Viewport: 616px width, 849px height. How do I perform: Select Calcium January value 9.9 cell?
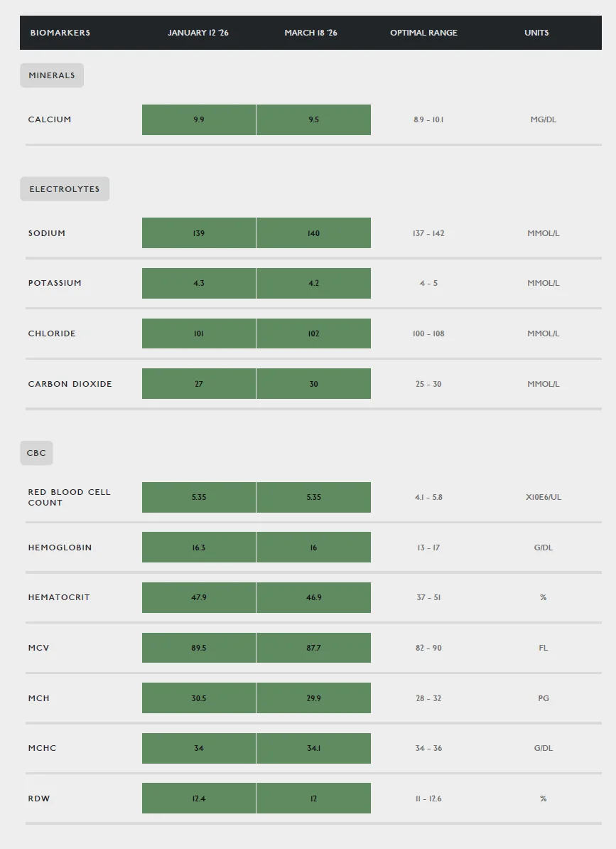(199, 119)
